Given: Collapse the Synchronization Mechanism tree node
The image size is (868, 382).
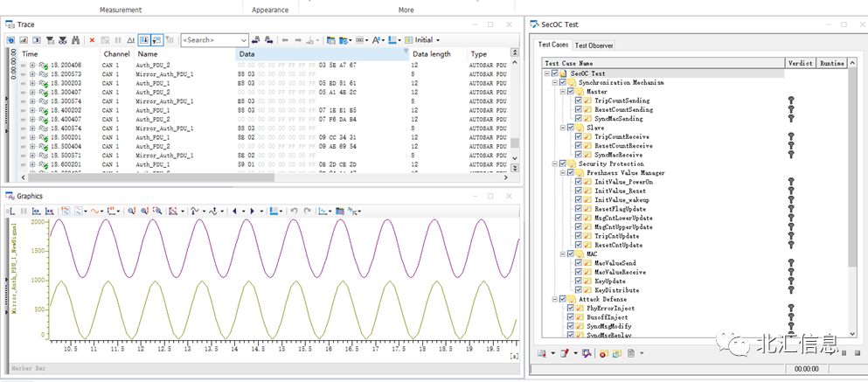Looking at the screenshot, I should click(x=557, y=83).
